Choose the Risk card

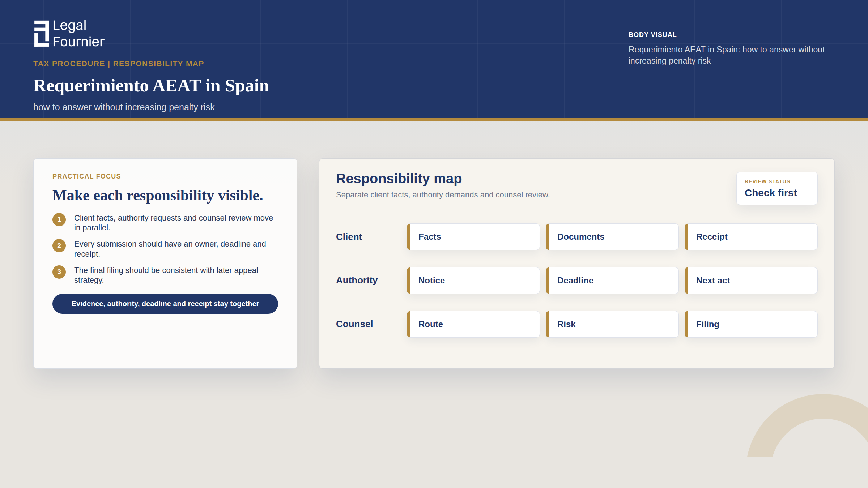pos(612,324)
